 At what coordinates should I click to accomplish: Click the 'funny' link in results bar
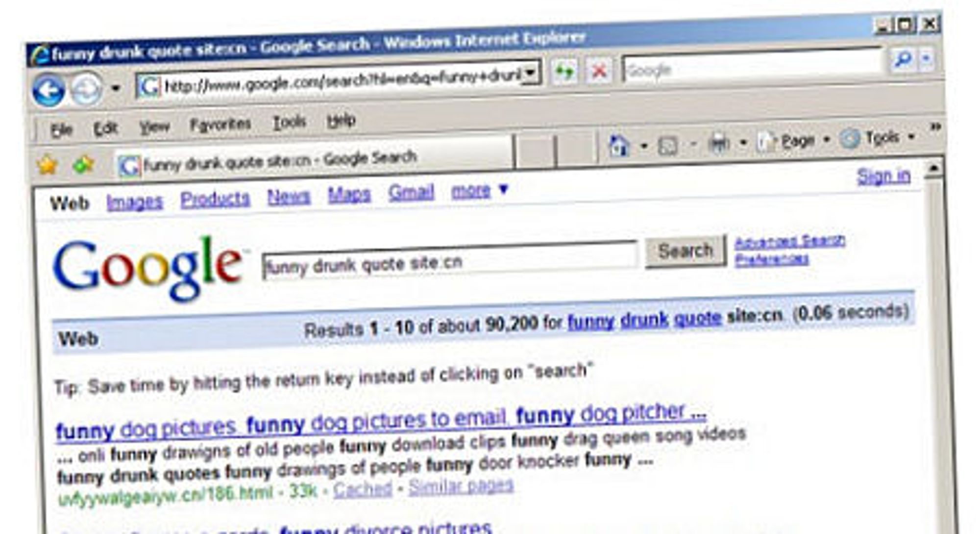(x=591, y=322)
